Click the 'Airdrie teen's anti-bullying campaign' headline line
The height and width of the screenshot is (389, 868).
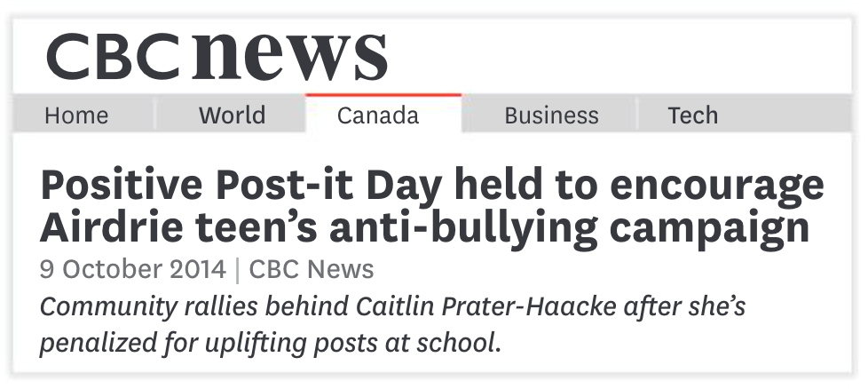pyautogui.click(x=424, y=227)
